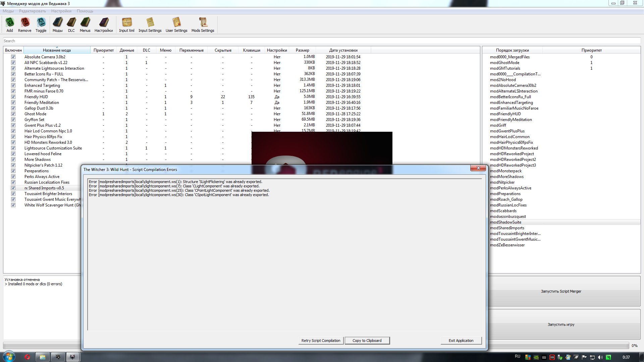Uncheck HD Monsters Reworked 3.0 mod
This screenshot has height=362, width=644.
(13, 142)
